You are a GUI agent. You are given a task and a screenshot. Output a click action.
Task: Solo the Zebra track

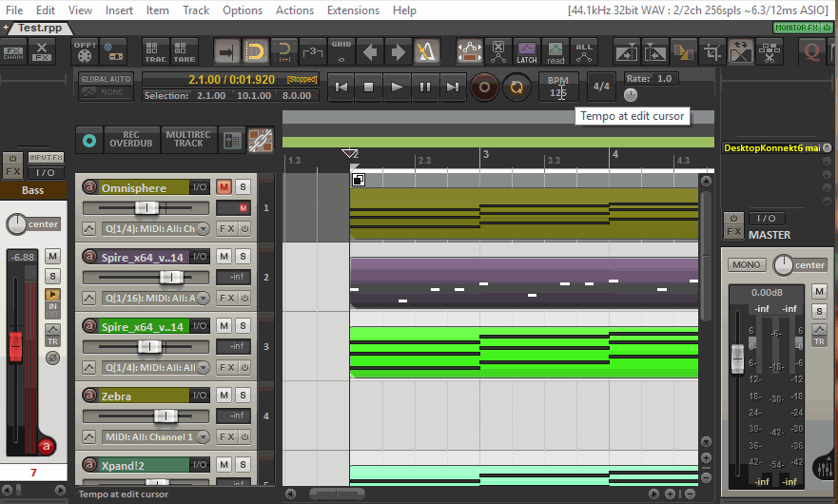pos(243,396)
